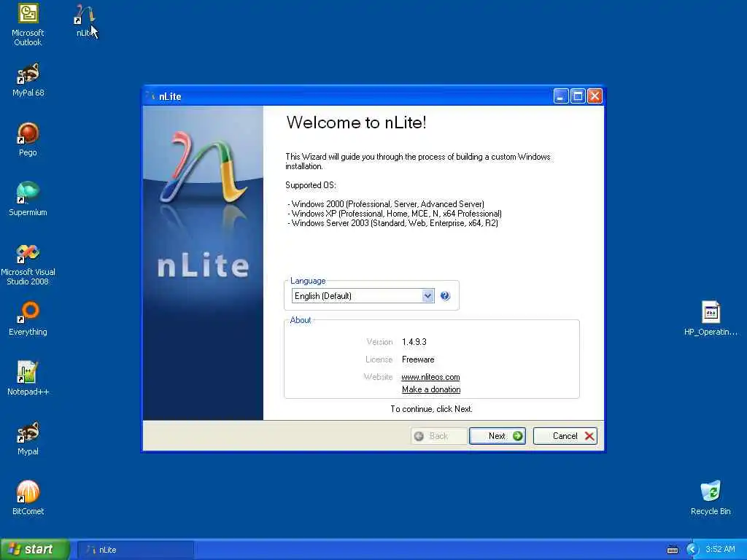747x560 pixels.
Task: Click the disabled Back button
Action: 438,436
